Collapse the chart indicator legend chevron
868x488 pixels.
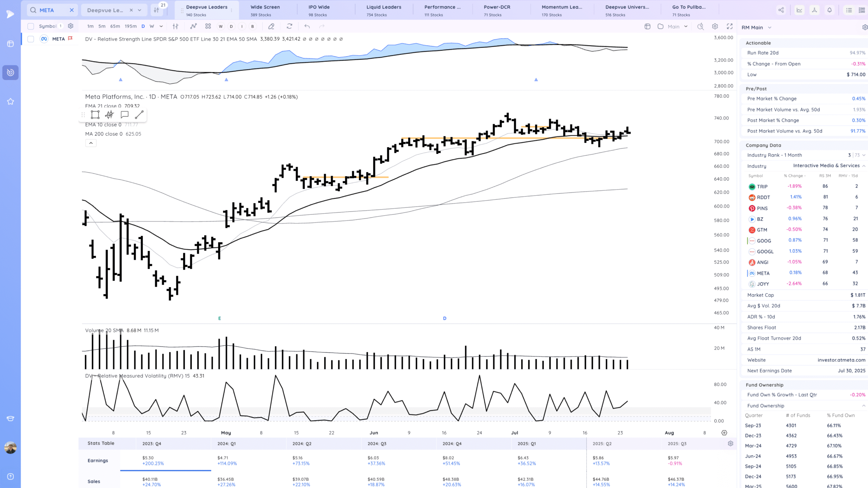(91, 143)
